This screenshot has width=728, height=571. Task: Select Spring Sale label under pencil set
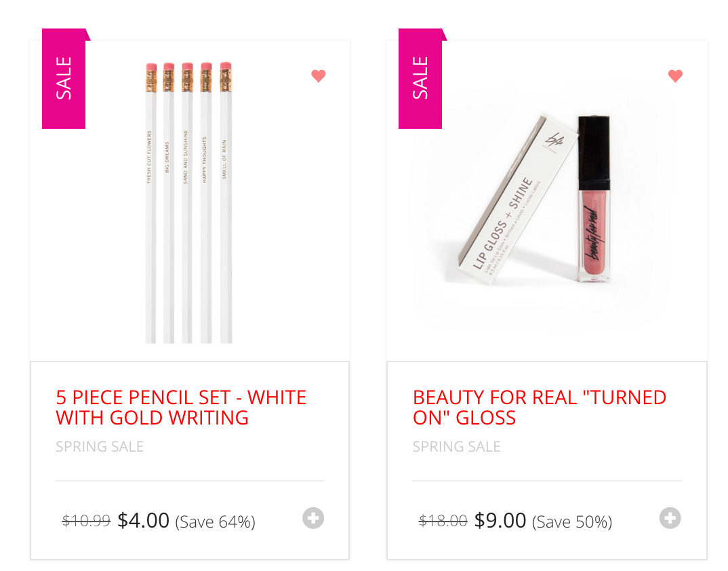click(100, 446)
